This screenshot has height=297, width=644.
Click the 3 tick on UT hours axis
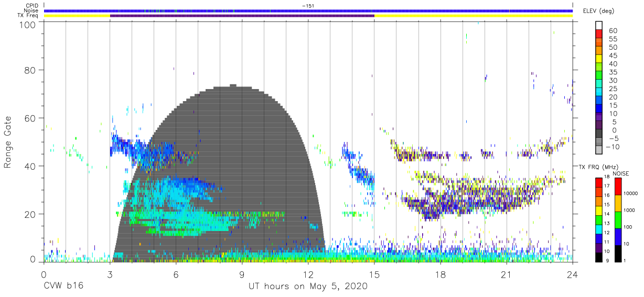click(110, 275)
